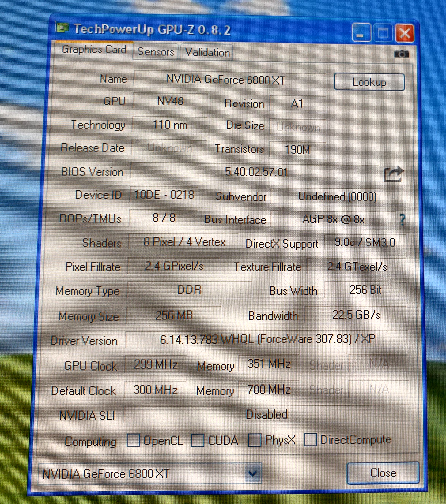Click the GPU Clock value 299 MHz
Screen dimensions: 446x504
pyautogui.click(x=156, y=364)
